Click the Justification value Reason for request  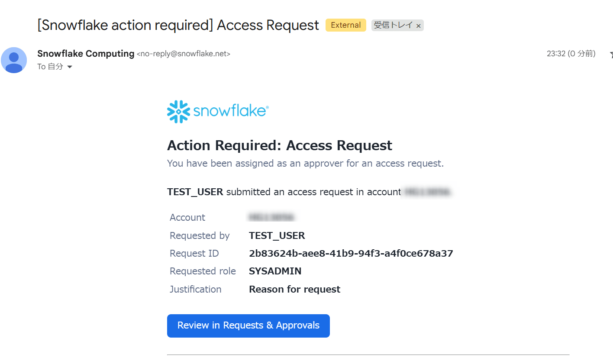click(x=295, y=289)
